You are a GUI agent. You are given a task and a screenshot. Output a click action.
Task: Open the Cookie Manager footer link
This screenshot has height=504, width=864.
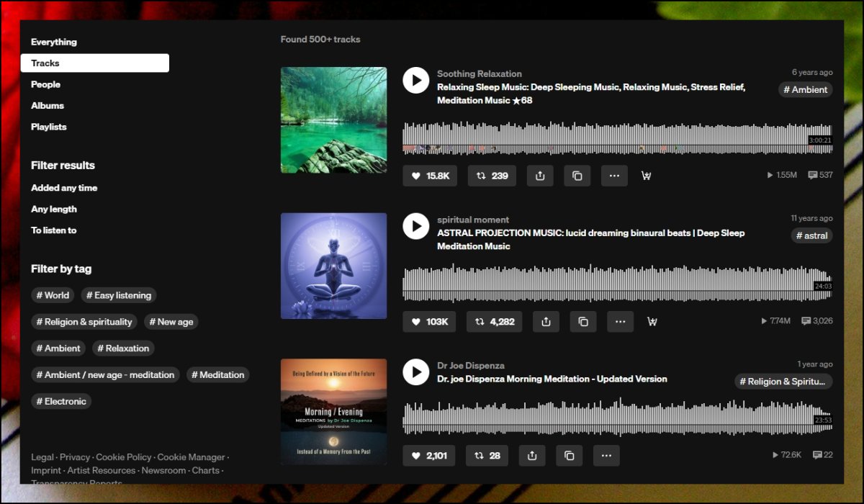click(x=191, y=457)
